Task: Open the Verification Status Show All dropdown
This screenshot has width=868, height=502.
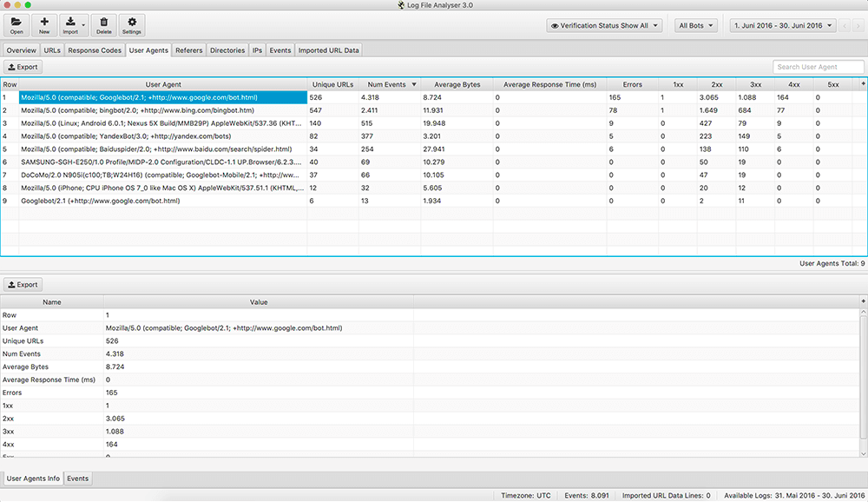Action: click(x=604, y=25)
